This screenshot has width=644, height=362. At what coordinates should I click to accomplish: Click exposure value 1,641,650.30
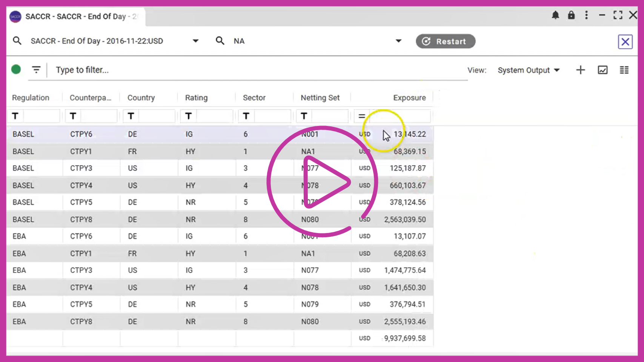tap(405, 287)
